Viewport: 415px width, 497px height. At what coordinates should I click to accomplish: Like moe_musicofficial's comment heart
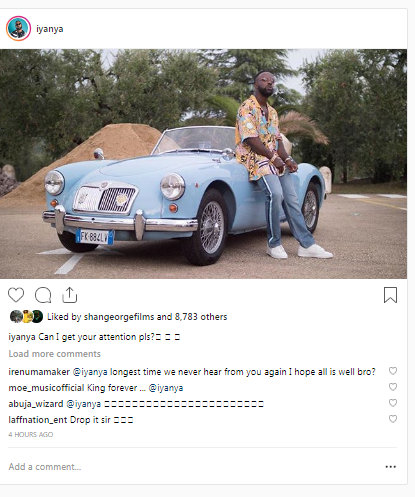click(393, 387)
